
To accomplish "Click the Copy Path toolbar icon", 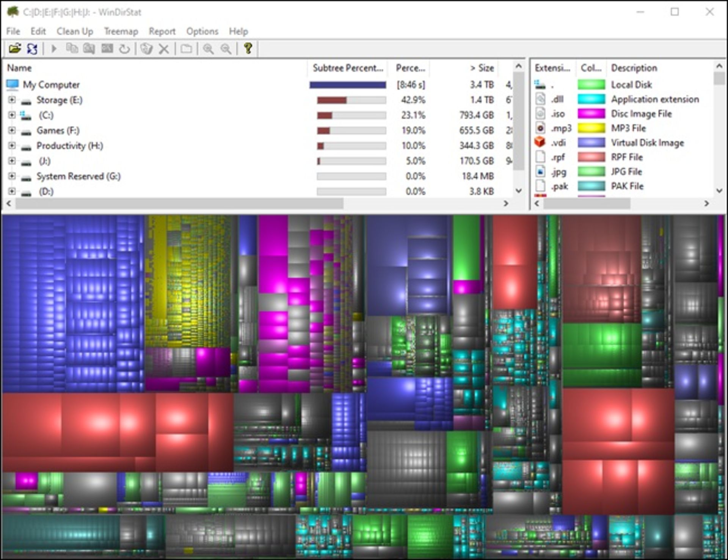I will (72, 49).
